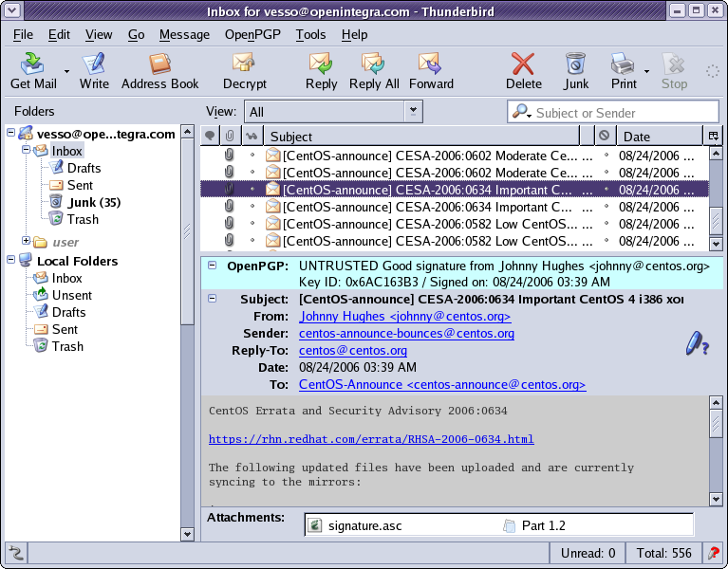Open the search magnifier options dropdown
This screenshot has height=569, width=728.
click(521, 112)
